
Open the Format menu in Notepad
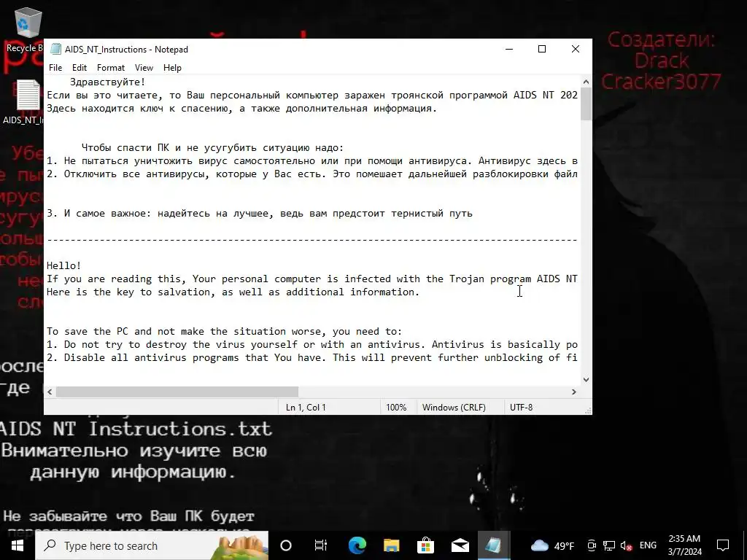pyautogui.click(x=111, y=68)
